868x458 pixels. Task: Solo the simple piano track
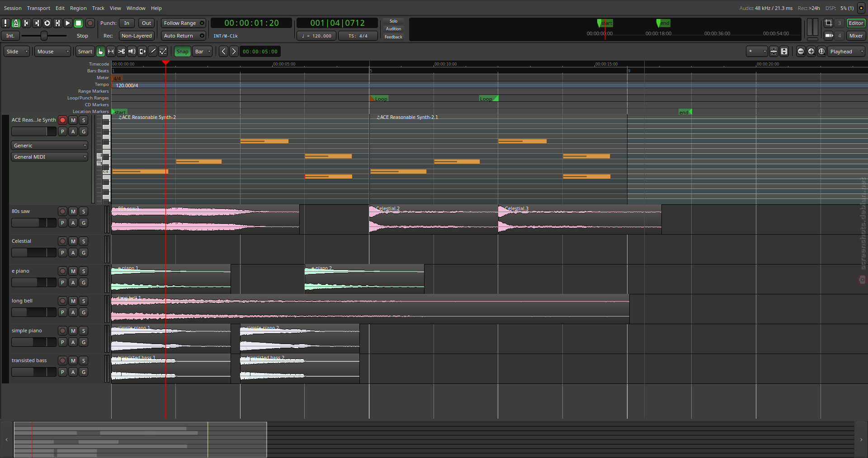click(x=84, y=331)
